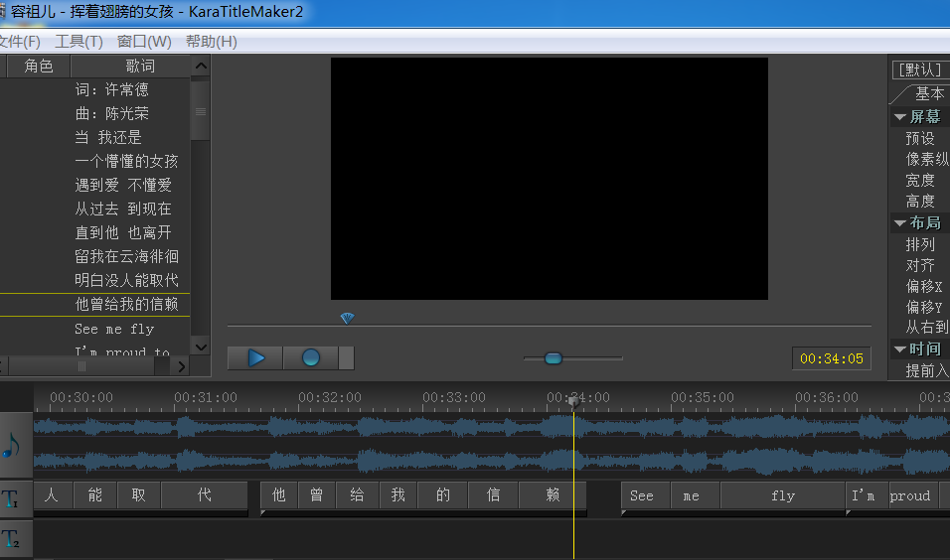The image size is (950, 560).
Task: Click the small button beside Record
Action: [346, 357]
